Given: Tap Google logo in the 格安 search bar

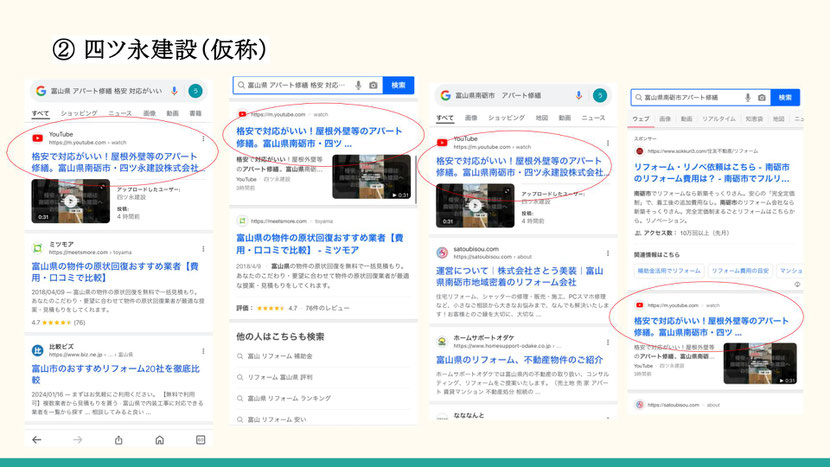Looking at the screenshot, I should [x=41, y=91].
